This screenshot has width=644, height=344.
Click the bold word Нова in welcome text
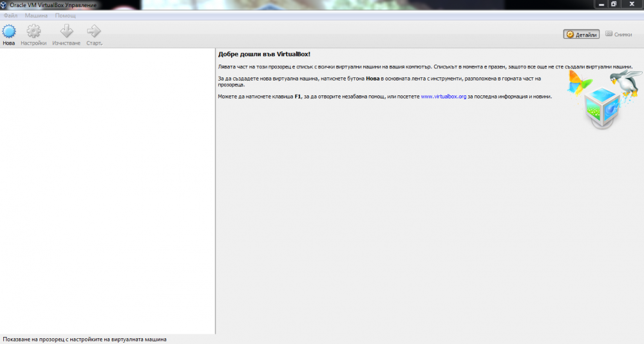click(x=372, y=79)
